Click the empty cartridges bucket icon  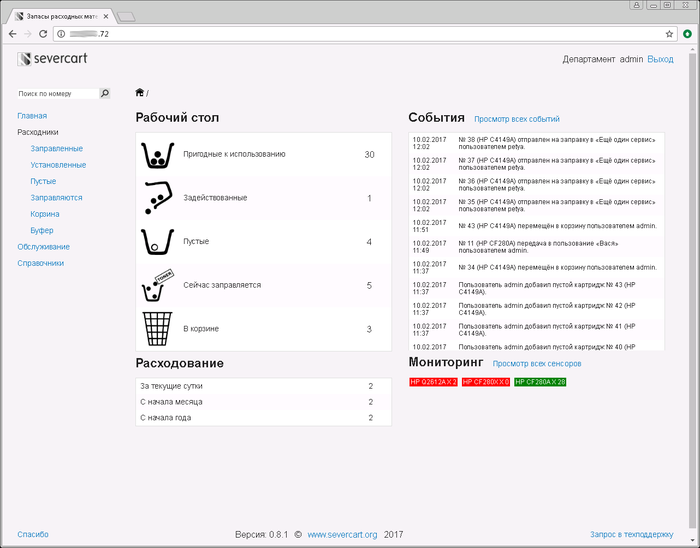click(155, 241)
